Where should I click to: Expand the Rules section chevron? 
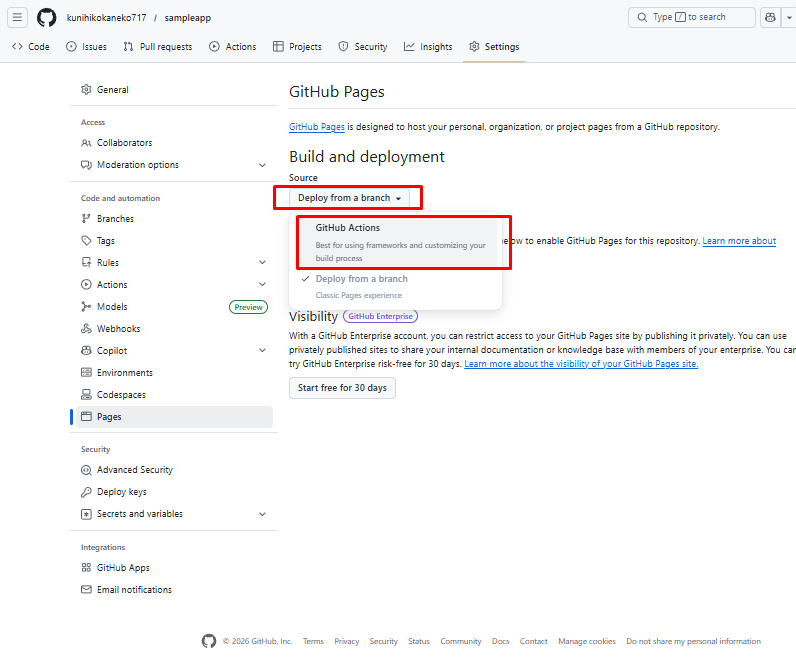click(262, 263)
